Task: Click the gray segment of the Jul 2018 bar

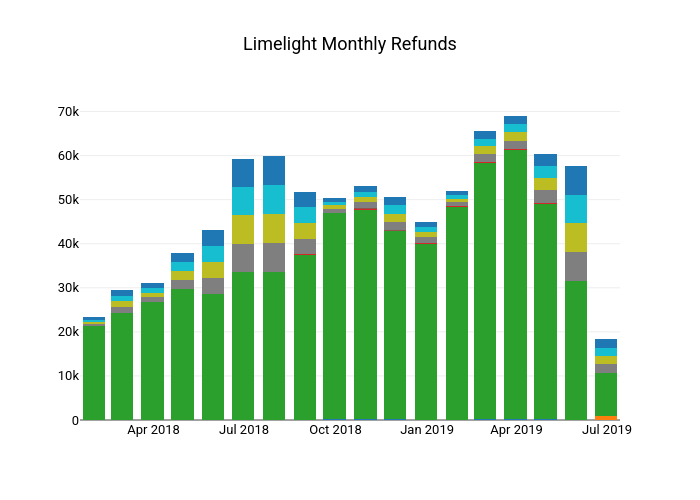Action: [243, 258]
